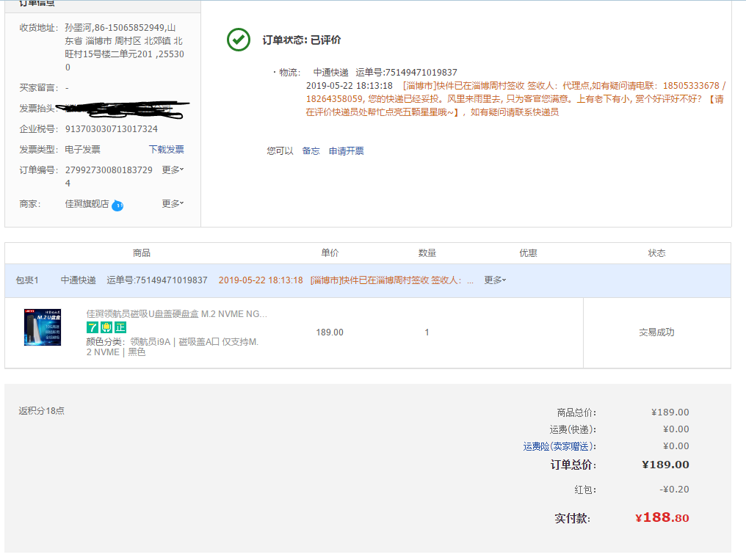The image size is (746, 560).
Task: Open the 佳翼旗舰店 merchant name
Action: click(87, 204)
